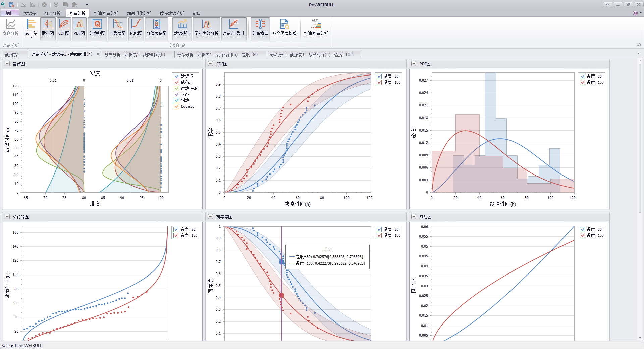
Task: Click the 风险图 hazard plot icon
Action: tap(136, 28)
